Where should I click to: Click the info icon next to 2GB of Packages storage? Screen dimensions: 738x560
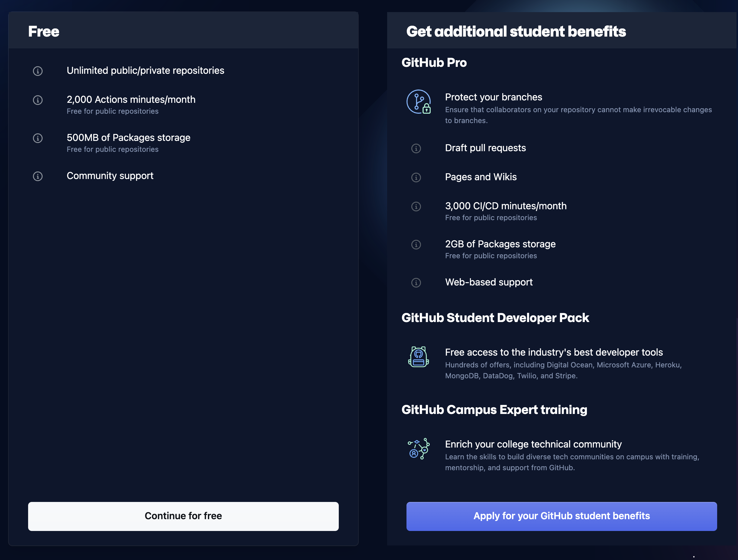pos(416,245)
